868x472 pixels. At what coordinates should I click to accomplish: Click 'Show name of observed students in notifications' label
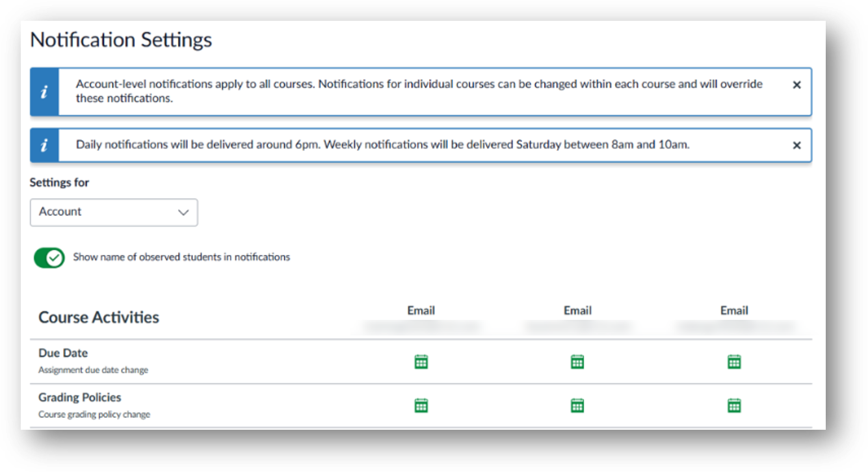pos(181,257)
